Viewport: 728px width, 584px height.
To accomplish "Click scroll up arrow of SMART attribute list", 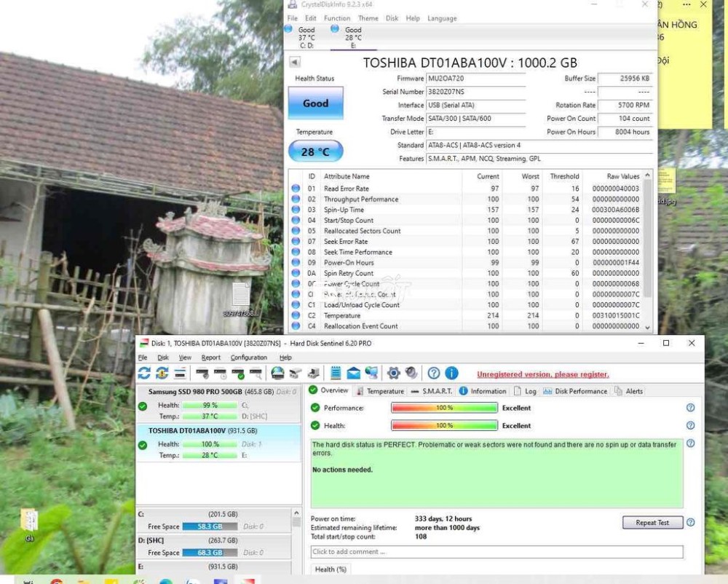I will pos(648,175).
